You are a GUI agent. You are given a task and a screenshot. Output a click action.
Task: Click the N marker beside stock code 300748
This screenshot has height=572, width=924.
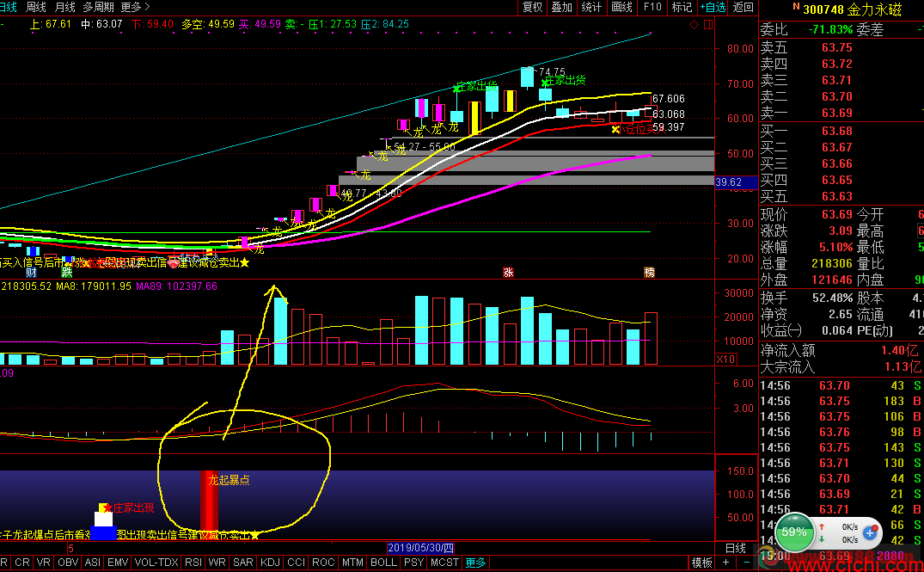point(796,7)
